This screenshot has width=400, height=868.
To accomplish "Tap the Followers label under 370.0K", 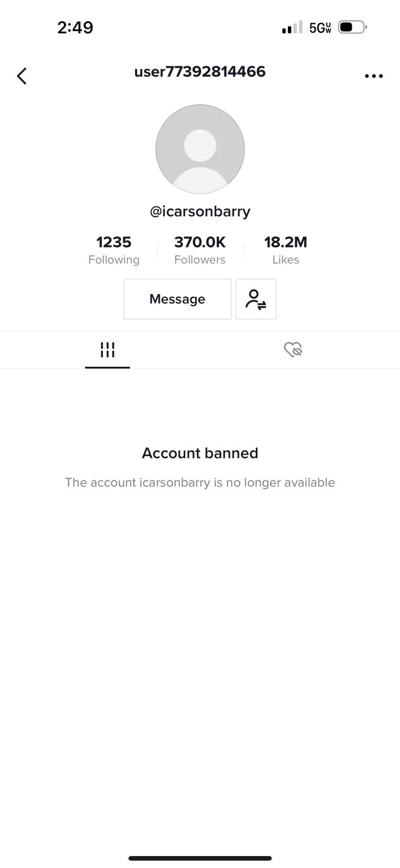I will coord(199,260).
